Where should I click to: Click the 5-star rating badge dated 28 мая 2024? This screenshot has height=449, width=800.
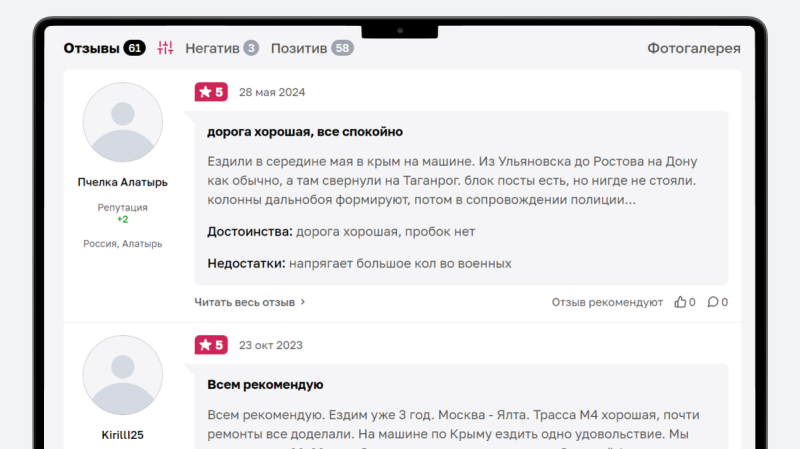point(211,92)
